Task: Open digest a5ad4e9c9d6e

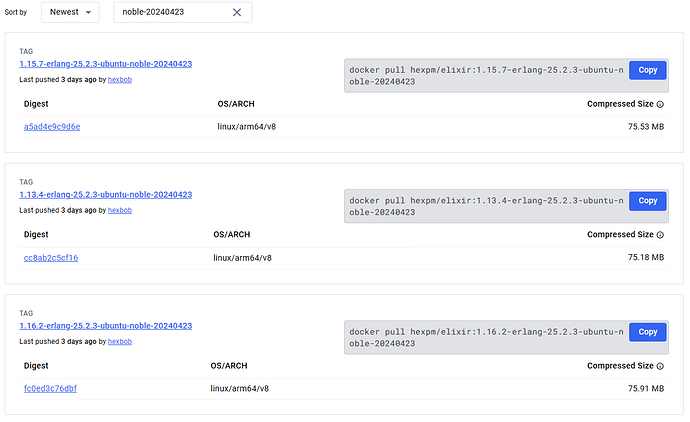Action: [51, 127]
